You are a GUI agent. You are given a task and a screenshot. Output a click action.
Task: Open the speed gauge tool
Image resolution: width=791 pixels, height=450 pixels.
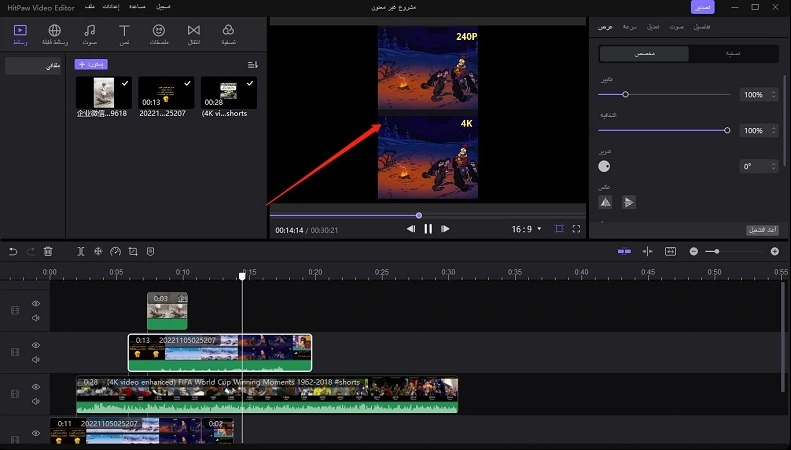click(x=116, y=251)
